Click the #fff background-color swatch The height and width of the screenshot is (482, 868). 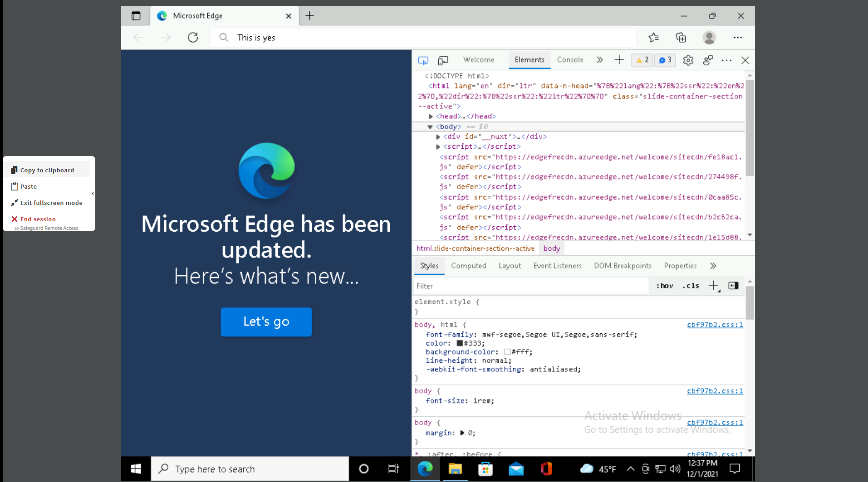pos(507,352)
